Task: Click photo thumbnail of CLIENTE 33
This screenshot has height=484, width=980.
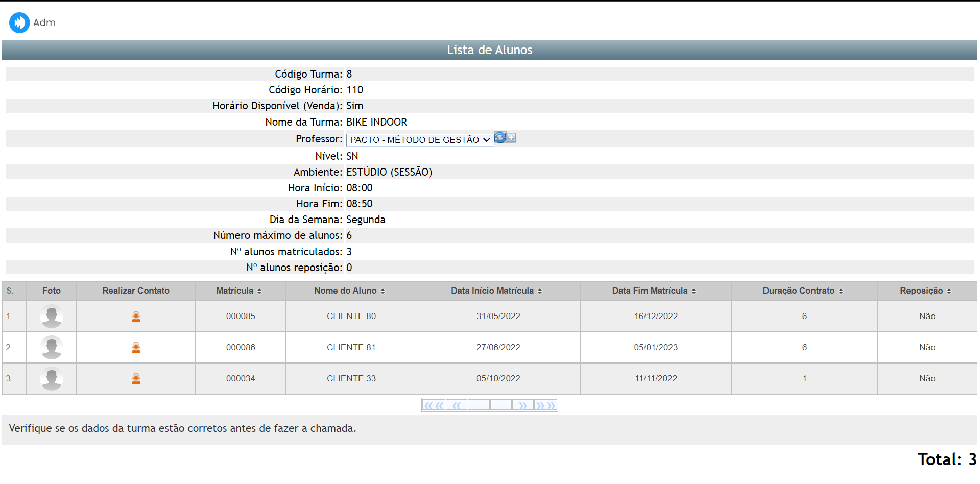Action: pyautogui.click(x=52, y=379)
